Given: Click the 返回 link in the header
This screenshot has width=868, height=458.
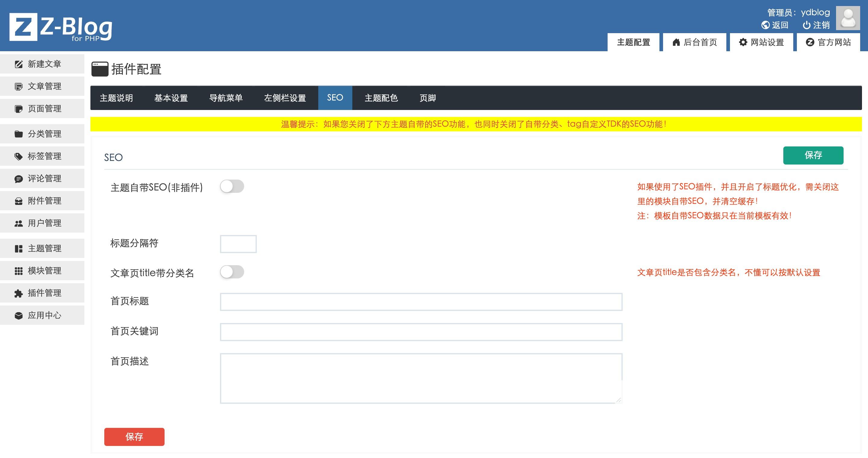Looking at the screenshot, I should point(779,25).
